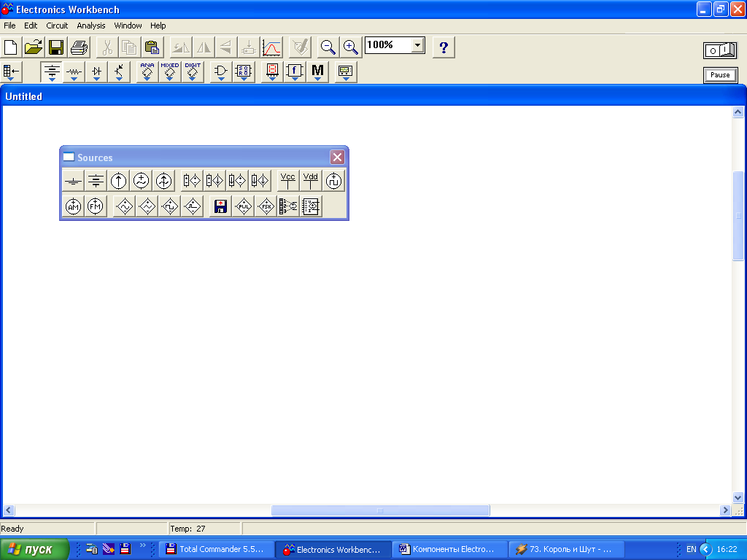Click the Pause simulation button
Image resolution: width=747 pixels, height=560 pixels.
(720, 75)
